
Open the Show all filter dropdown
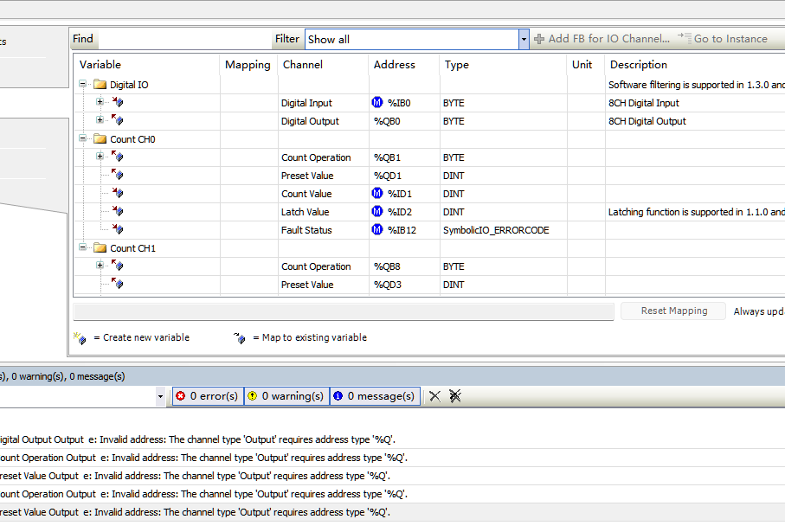tap(524, 39)
